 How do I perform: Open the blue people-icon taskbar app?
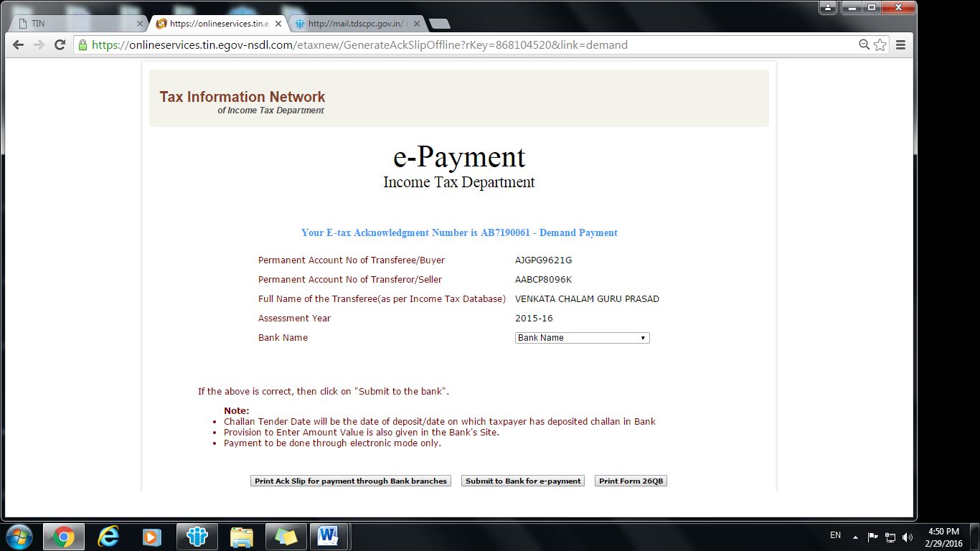pyautogui.click(x=197, y=537)
